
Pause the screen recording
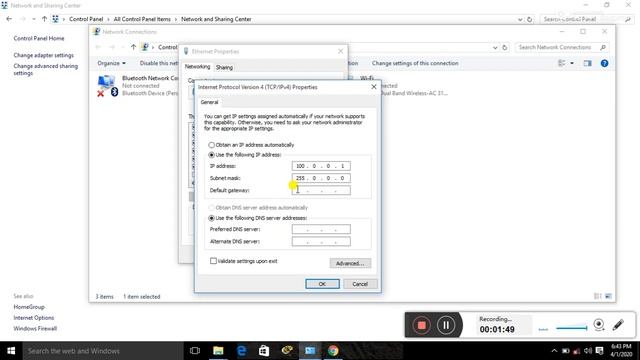(446, 325)
